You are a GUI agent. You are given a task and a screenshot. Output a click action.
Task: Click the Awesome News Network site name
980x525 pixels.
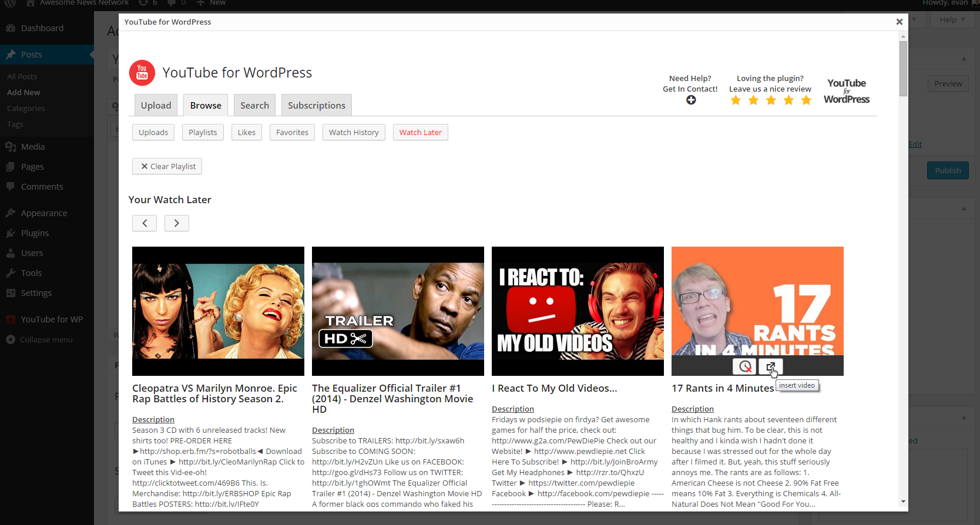pos(84,3)
